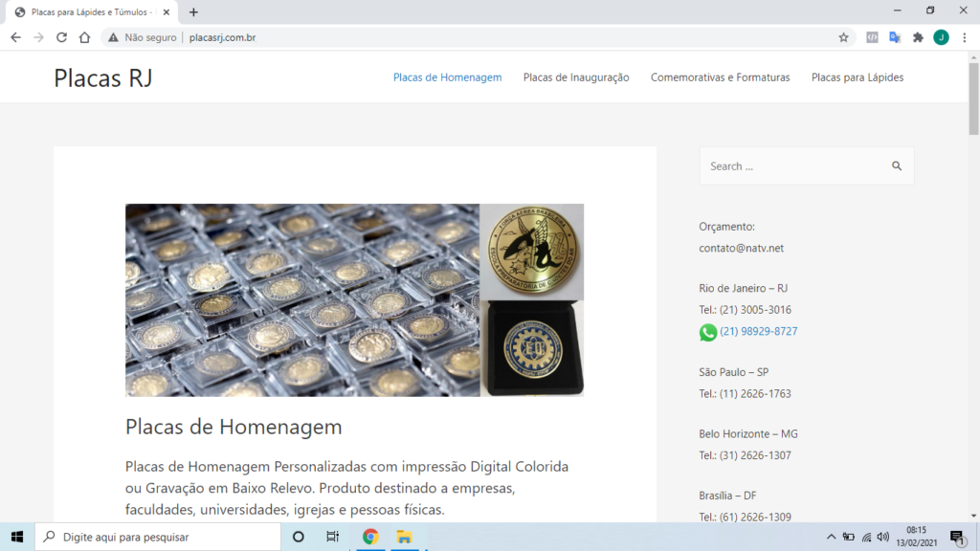Open Windows Task View icon
Screen dimensions: 980x551
(332, 537)
